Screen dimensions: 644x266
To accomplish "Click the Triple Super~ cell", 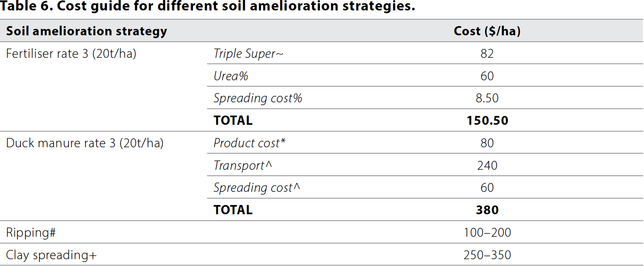I will (248, 54).
